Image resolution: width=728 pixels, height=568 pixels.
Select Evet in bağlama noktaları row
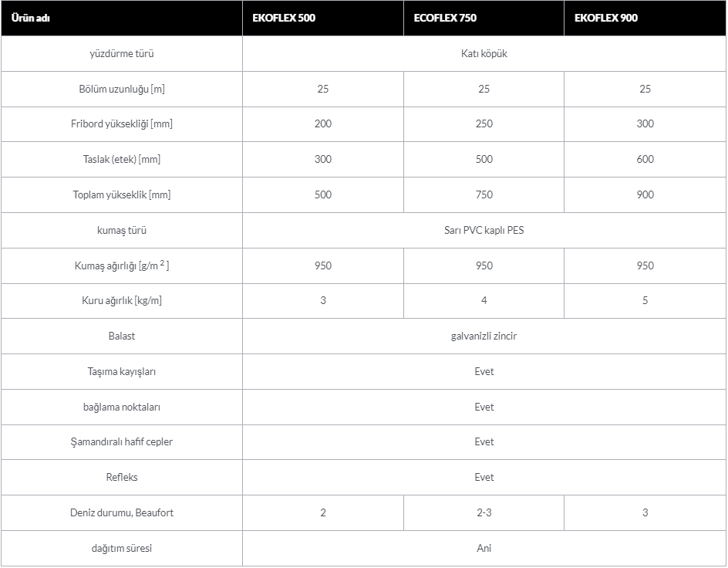coord(484,407)
